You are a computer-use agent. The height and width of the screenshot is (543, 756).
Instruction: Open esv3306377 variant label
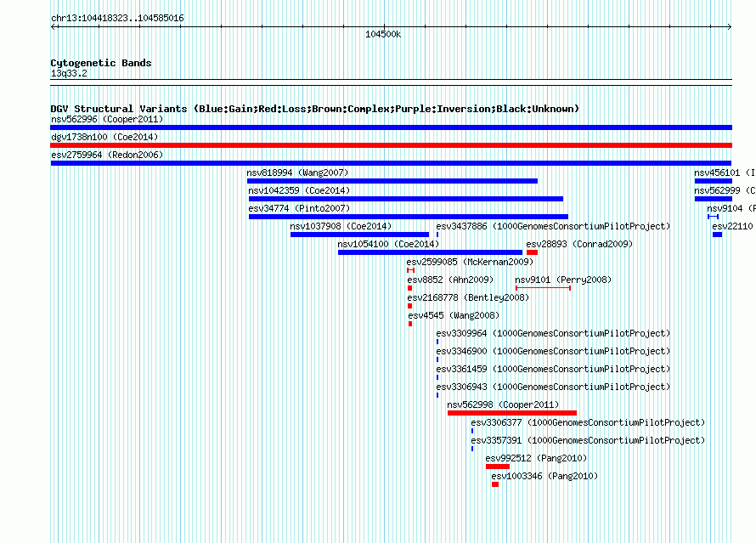tap(588, 422)
